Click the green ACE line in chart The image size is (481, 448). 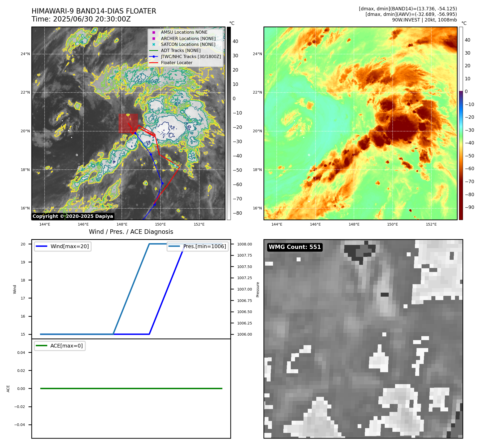tap(131, 388)
